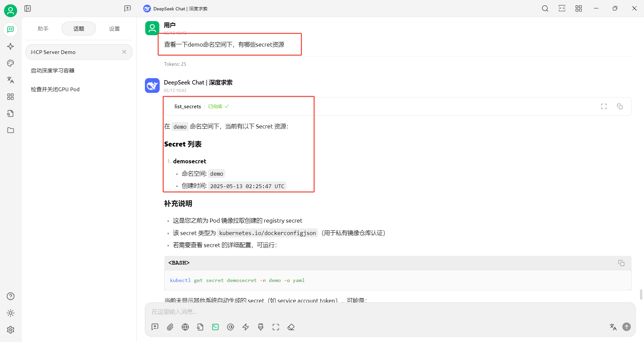Copy the kubectl bash code block
This screenshot has height=342, width=644.
coord(621,263)
